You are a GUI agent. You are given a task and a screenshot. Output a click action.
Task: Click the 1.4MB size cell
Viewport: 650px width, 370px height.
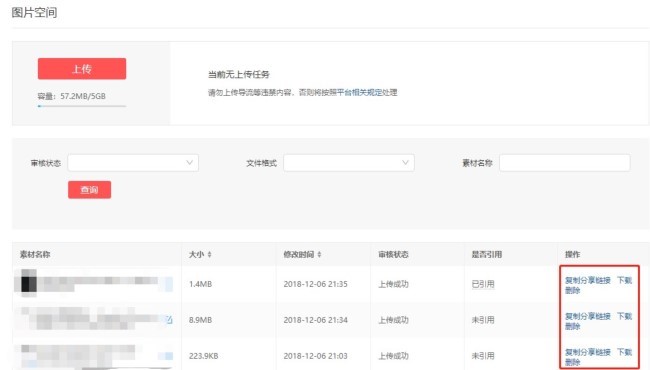point(200,284)
